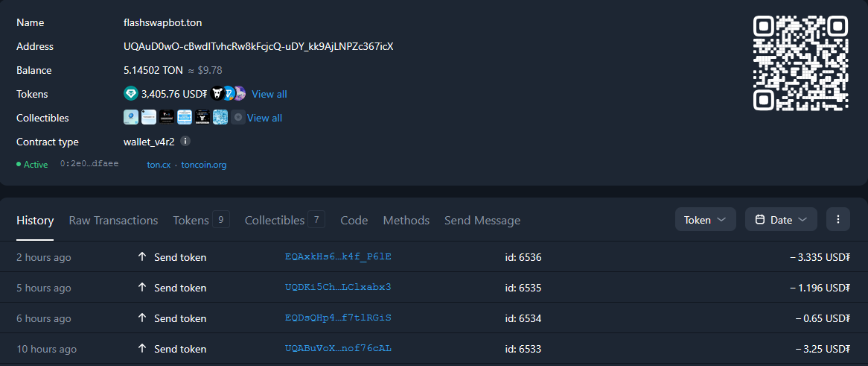This screenshot has width=868, height=366.
Task: Click the balance 5.14502 TON
Action: 153,70
